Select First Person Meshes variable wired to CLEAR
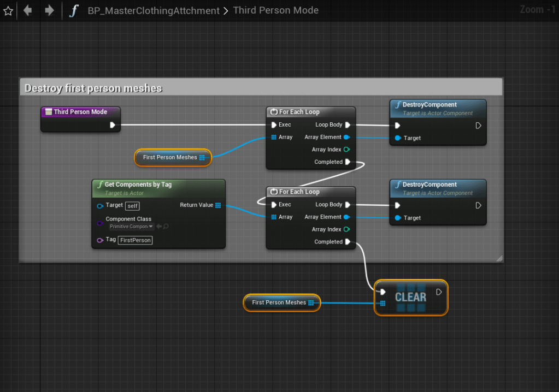559x392 pixels. click(x=279, y=302)
